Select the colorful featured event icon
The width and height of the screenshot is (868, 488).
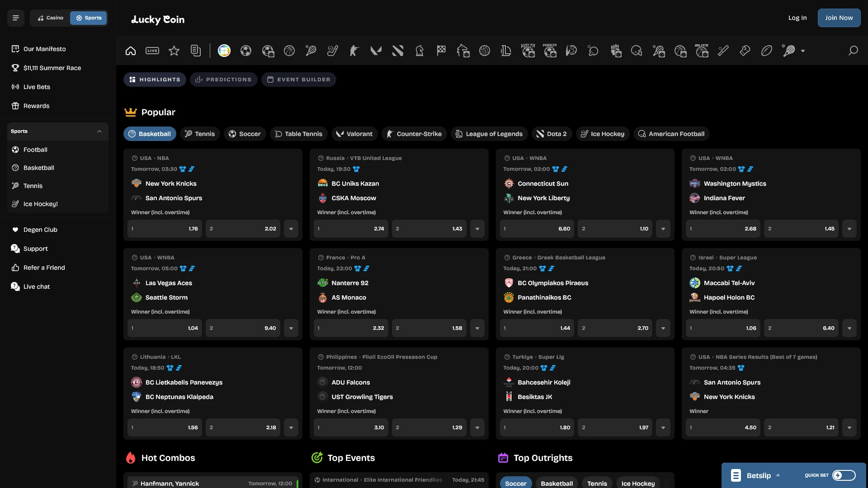tap(224, 51)
